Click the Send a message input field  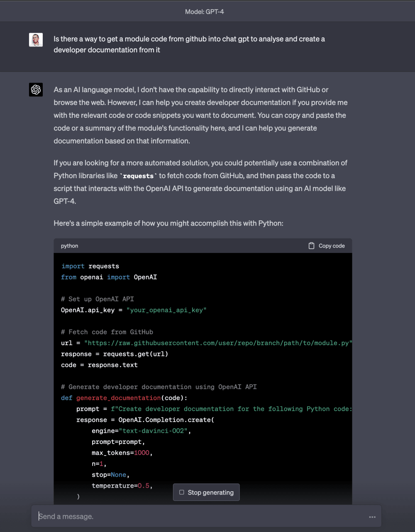tap(206, 516)
